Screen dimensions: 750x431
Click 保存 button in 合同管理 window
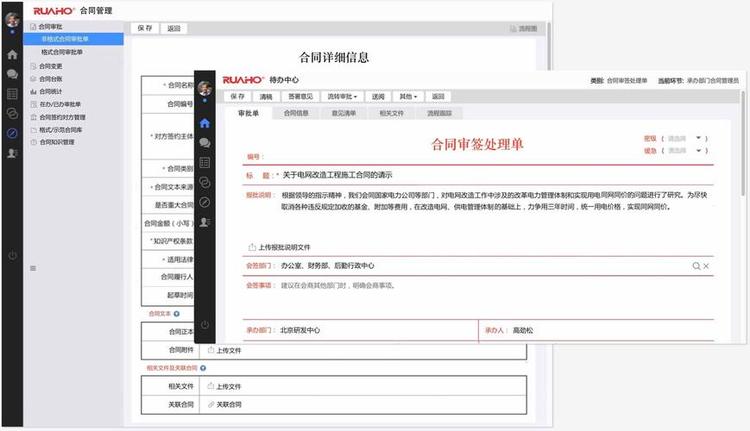[144, 28]
